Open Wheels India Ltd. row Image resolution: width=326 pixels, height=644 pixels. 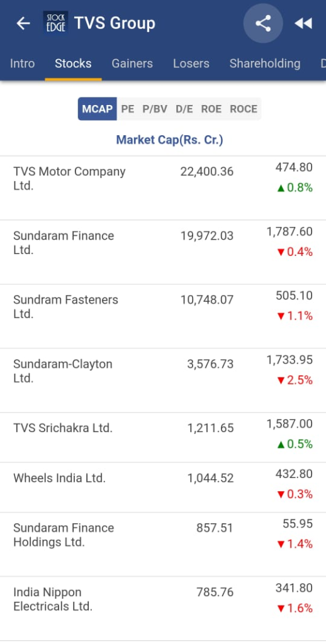click(163, 487)
